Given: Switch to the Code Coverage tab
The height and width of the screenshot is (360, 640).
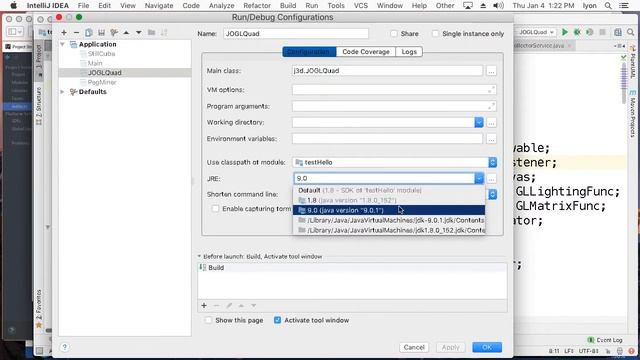Looking at the screenshot, I should pos(366,52).
